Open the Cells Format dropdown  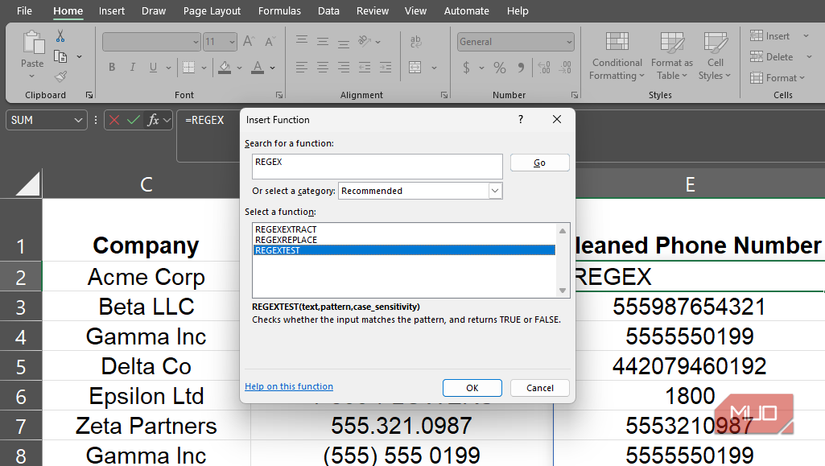[x=778, y=78]
